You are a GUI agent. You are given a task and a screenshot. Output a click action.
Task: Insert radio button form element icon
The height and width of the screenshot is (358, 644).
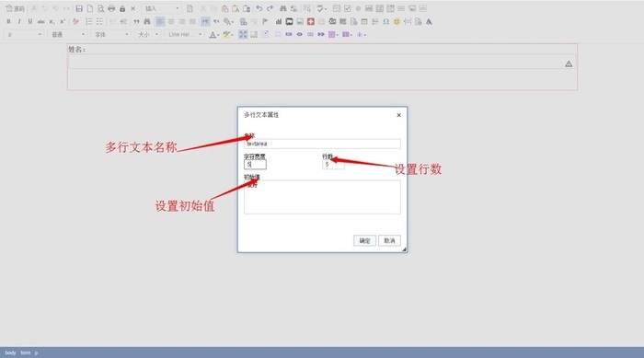[x=358, y=8]
